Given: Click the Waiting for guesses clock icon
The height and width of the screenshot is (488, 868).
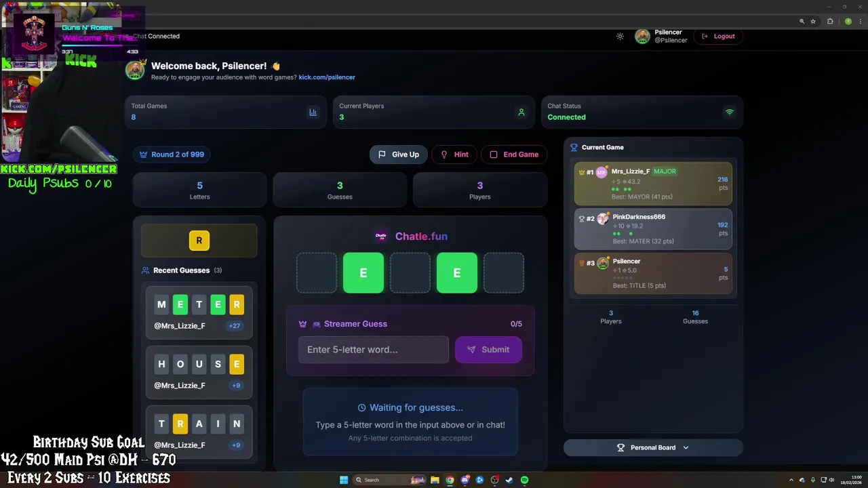Looking at the screenshot, I should 361,408.
